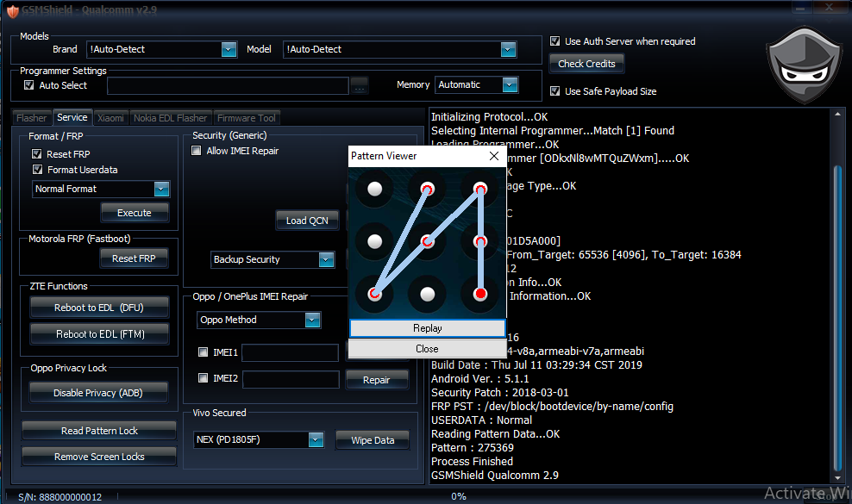Click the IMEI Repair button
Viewport: 852px width, 504px height.
point(376,380)
